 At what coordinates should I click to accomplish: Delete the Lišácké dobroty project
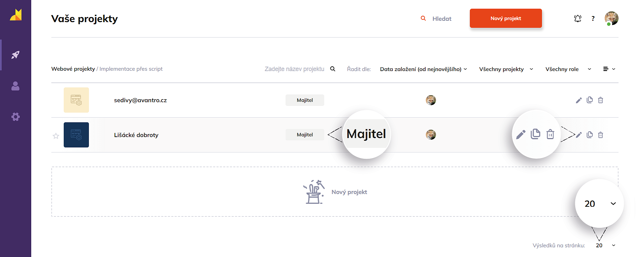(601, 135)
